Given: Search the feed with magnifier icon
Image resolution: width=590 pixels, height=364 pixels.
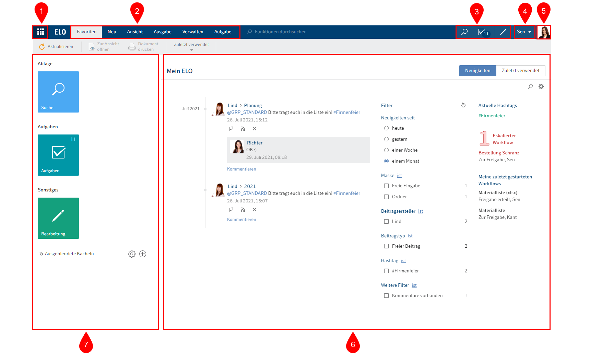Looking at the screenshot, I should coord(530,86).
